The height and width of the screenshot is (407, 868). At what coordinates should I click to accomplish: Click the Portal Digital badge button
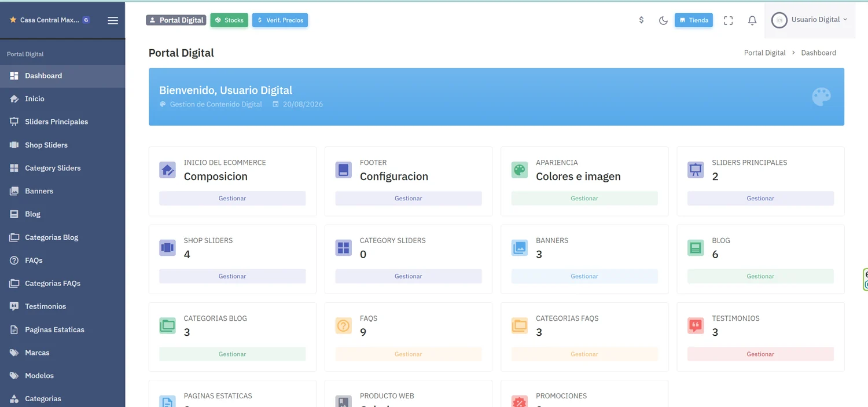[x=176, y=20]
